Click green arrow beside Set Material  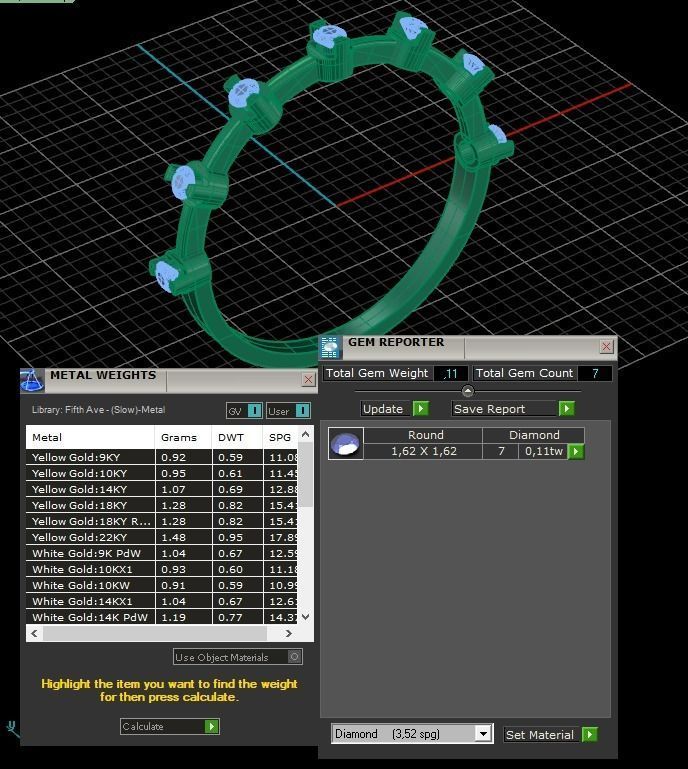click(x=589, y=735)
